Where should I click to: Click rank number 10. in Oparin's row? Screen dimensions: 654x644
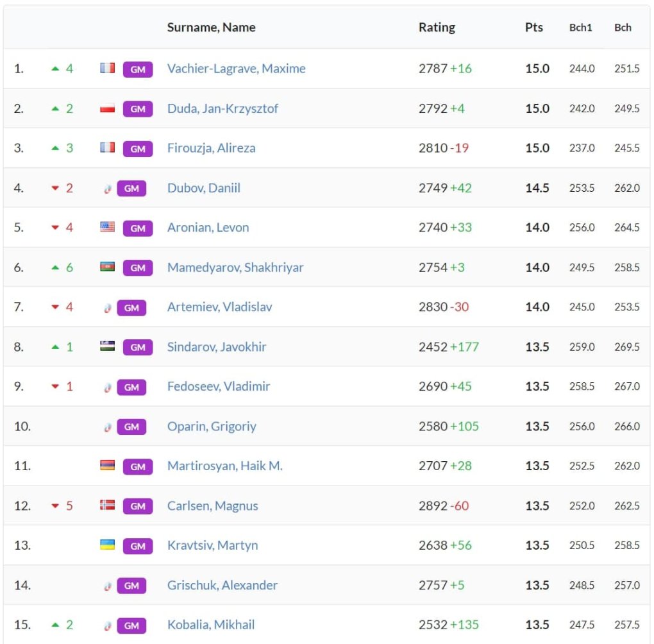tap(22, 427)
